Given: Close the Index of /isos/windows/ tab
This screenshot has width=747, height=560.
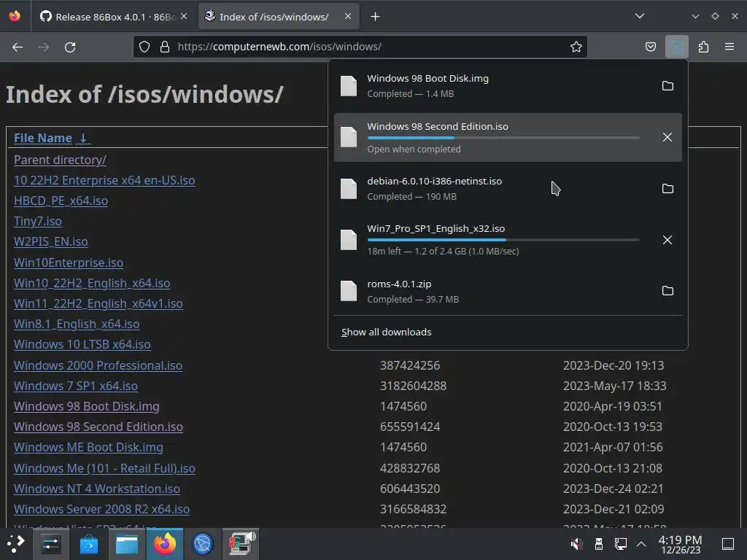Looking at the screenshot, I should 348,16.
